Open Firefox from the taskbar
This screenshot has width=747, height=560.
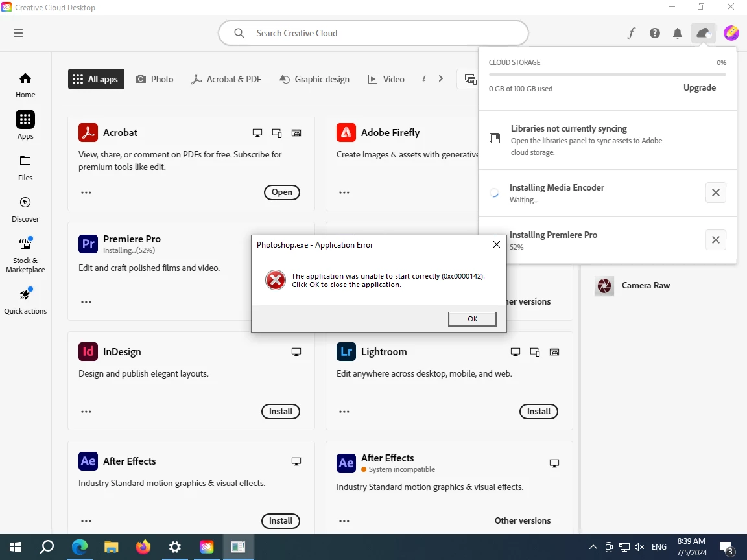coord(143,547)
